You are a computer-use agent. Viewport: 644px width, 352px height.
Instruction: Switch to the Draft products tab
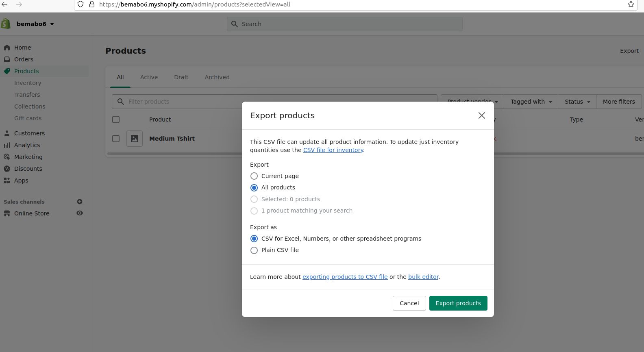[x=181, y=77]
